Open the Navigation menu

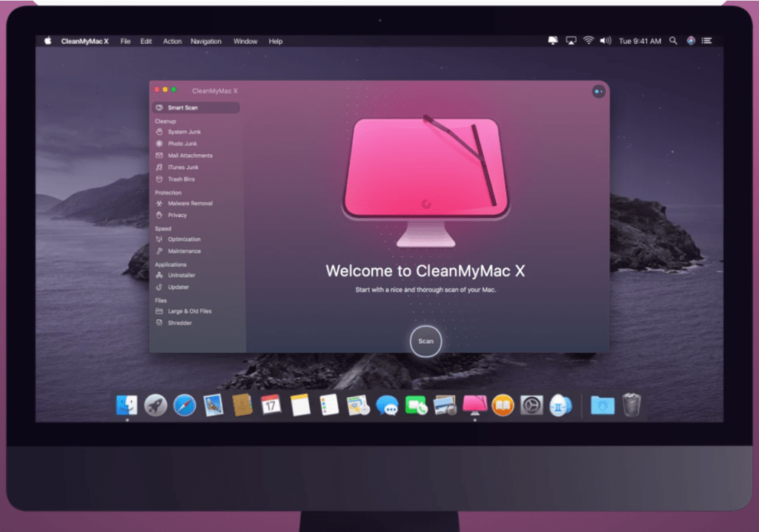206,41
